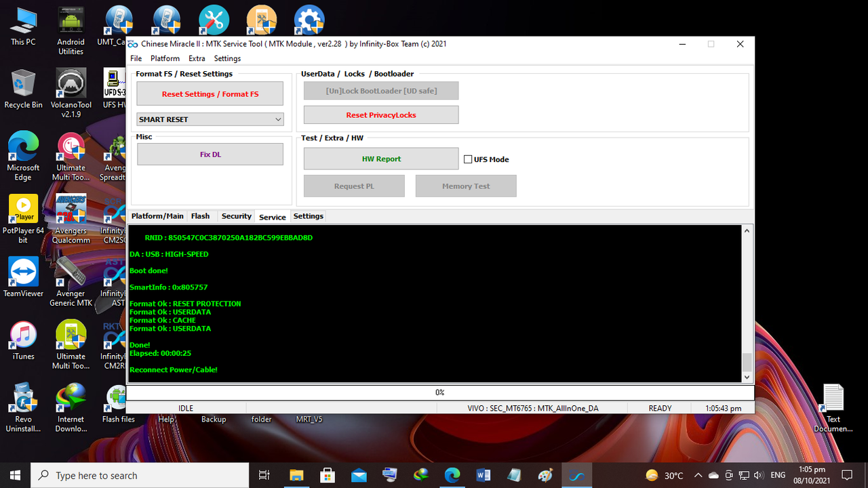Switch to the Security tab
The width and height of the screenshot is (868, 488).
coord(236,216)
